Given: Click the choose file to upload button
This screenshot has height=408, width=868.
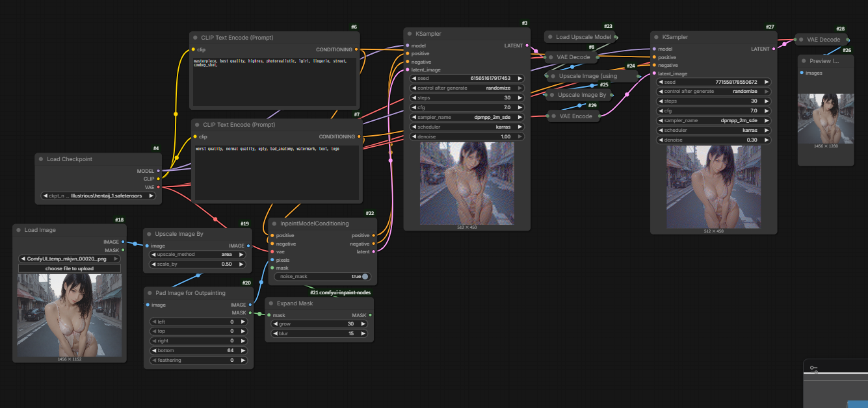Looking at the screenshot, I should [70, 268].
